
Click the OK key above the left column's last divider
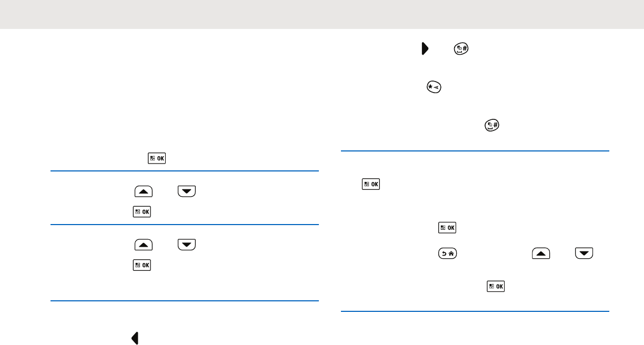coord(142,265)
